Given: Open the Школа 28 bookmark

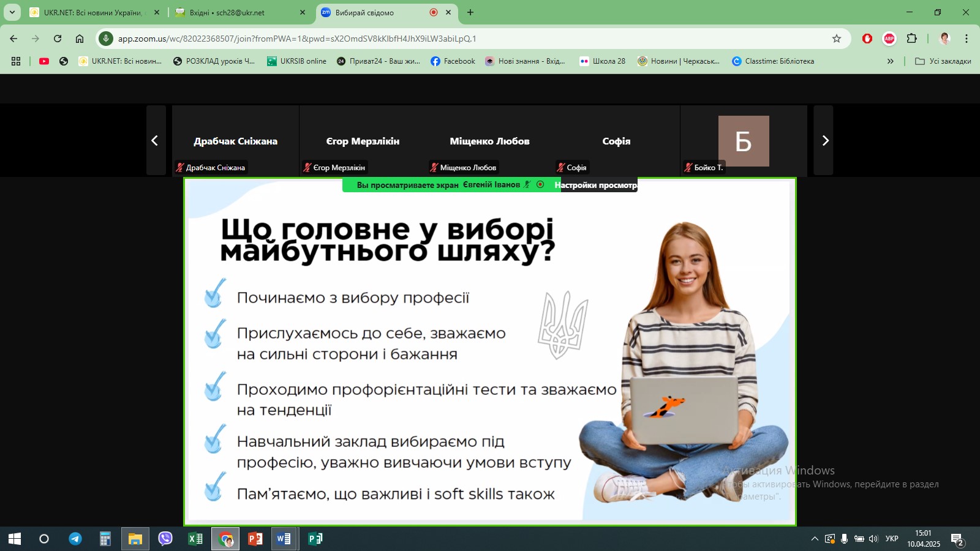Looking at the screenshot, I should click(x=603, y=61).
